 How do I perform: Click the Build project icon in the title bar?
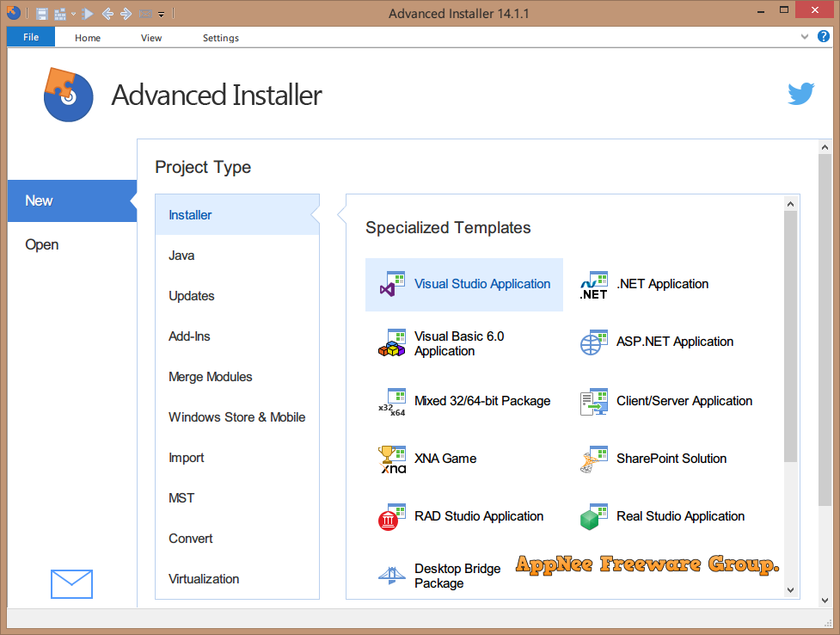pyautogui.click(x=60, y=14)
